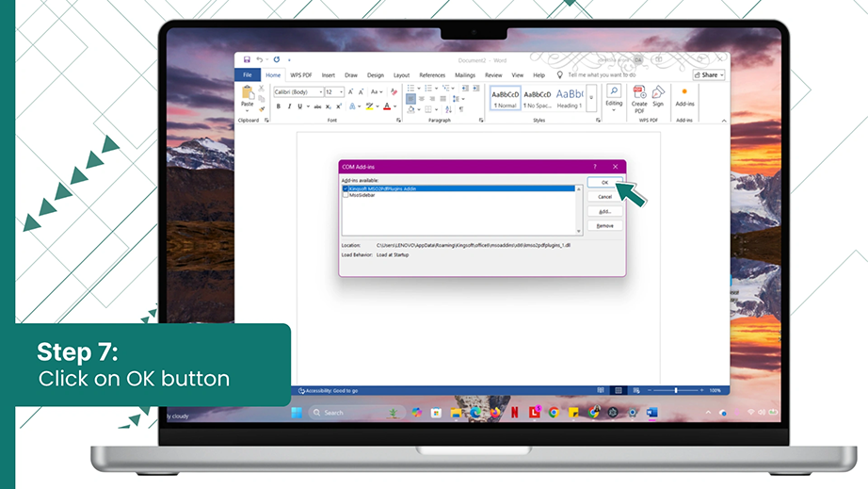Click the zoom slider in the status bar
This screenshot has height=489, width=868.
pos(676,390)
